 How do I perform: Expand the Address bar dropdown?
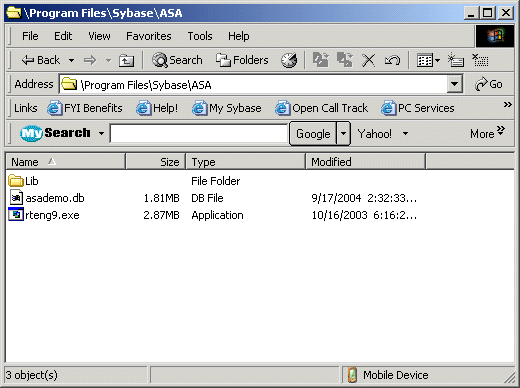click(455, 84)
